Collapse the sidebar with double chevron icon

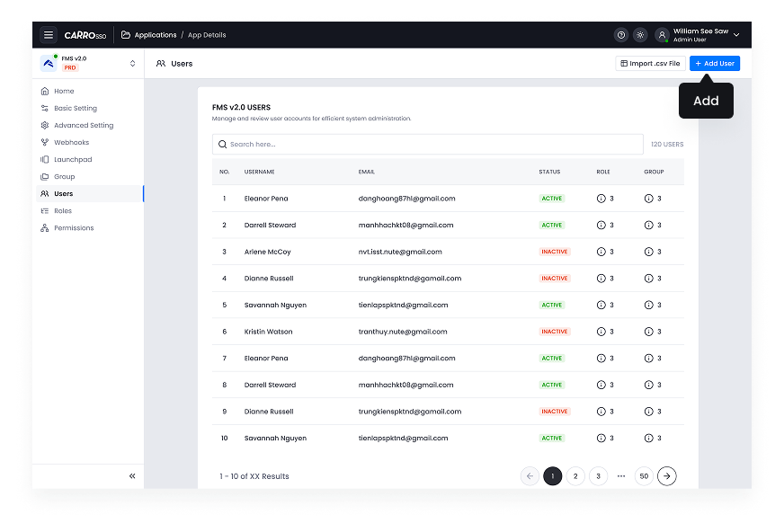(x=132, y=476)
